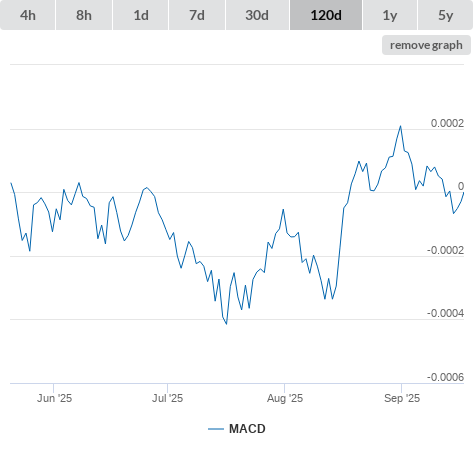The height and width of the screenshot is (455, 474).
Task: Click the Jul '25 x-axis label
Action: tap(167, 398)
